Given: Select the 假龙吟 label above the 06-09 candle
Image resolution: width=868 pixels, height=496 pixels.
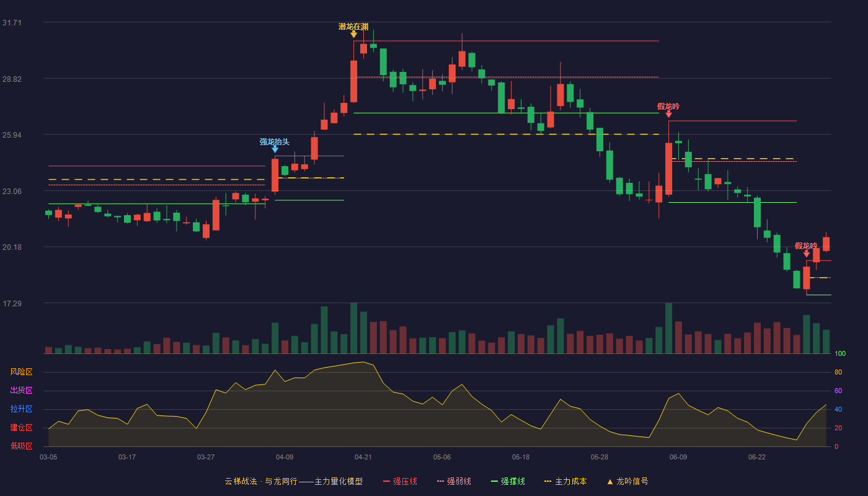Looking at the screenshot, I should (668, 107).
